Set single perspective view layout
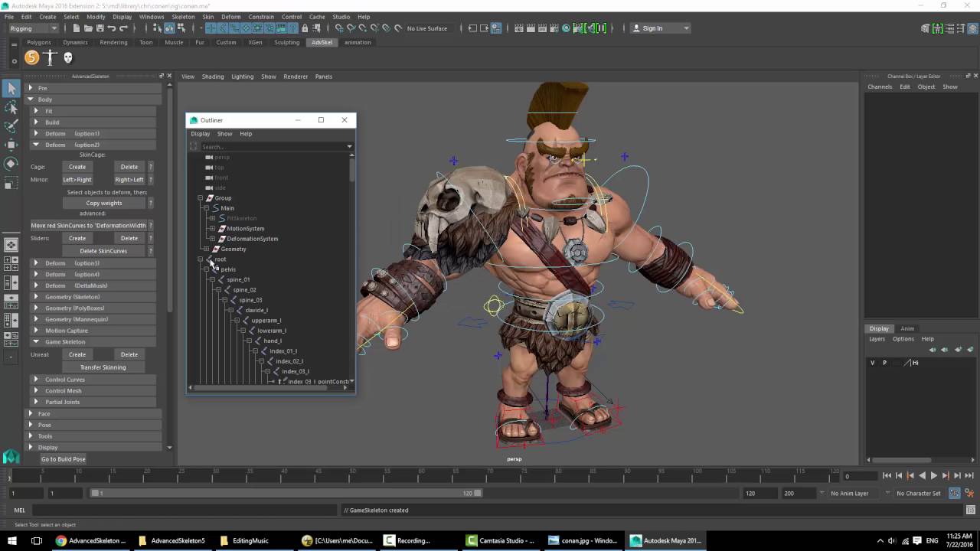 11,245
